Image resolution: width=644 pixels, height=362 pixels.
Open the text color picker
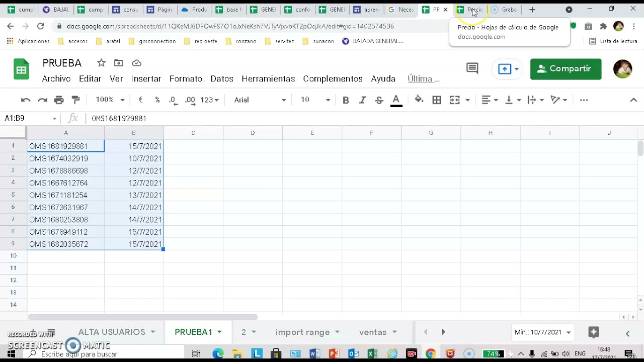click(x=396, y=100)
